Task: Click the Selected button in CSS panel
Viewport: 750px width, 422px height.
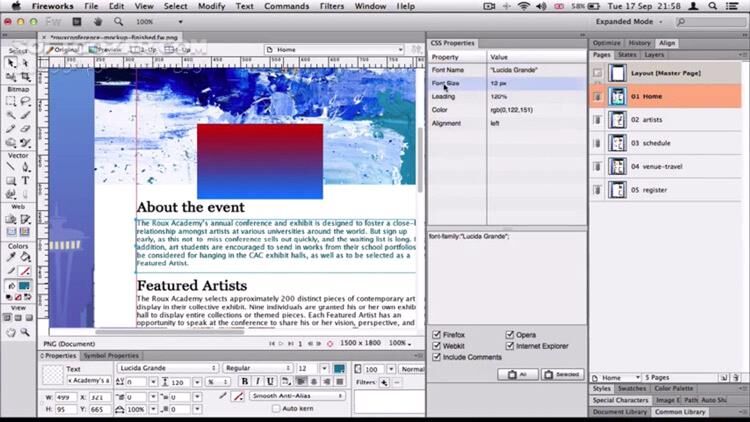Action: coord(561,374)
